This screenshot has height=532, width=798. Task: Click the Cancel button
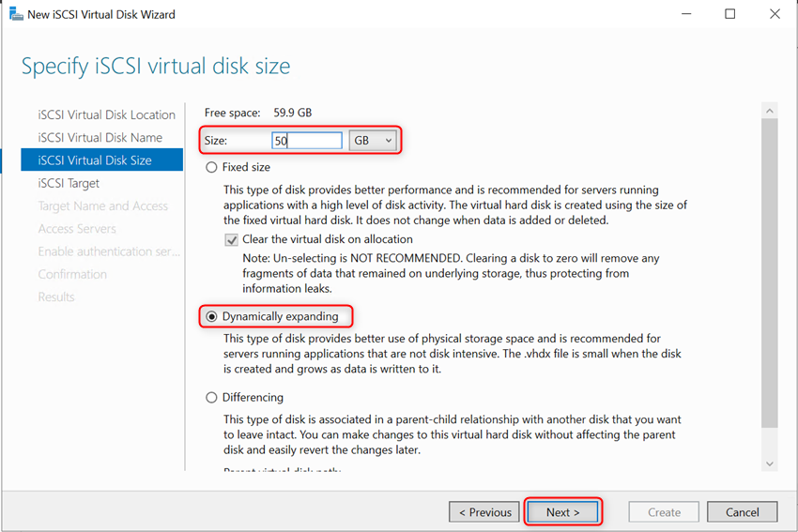[x=742, y=512]
